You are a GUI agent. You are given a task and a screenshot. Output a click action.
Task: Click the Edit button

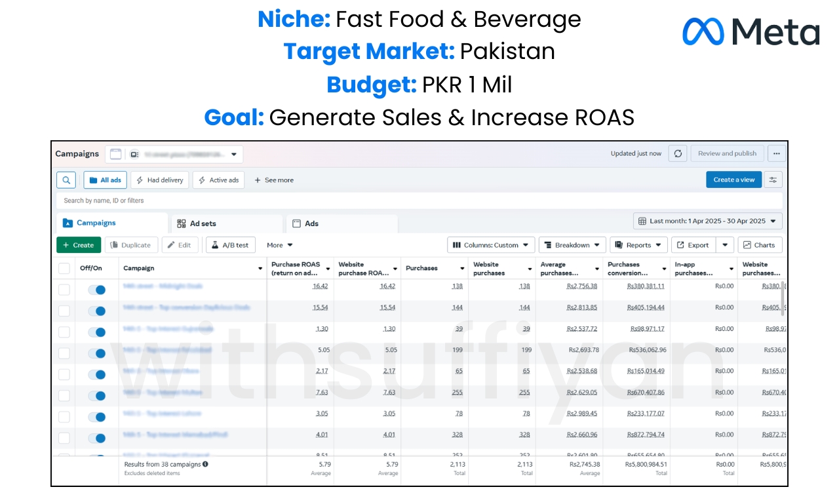point(180,245)
